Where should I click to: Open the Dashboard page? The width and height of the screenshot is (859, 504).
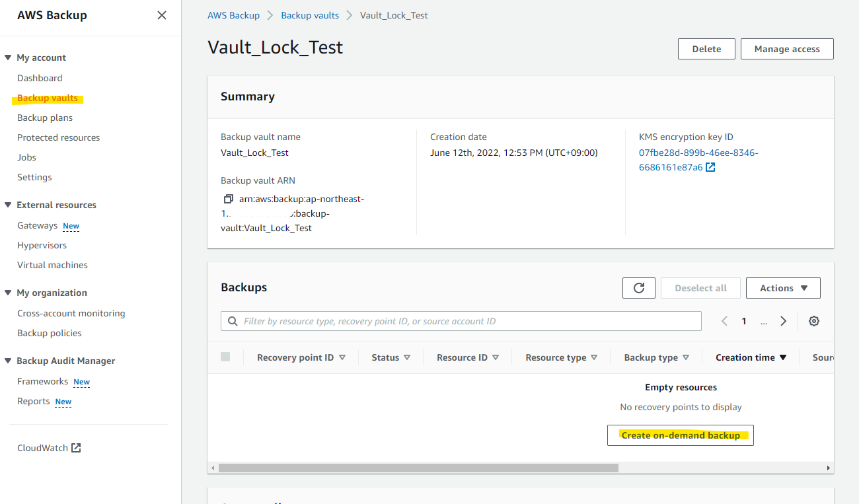click(x=40, y=78)
